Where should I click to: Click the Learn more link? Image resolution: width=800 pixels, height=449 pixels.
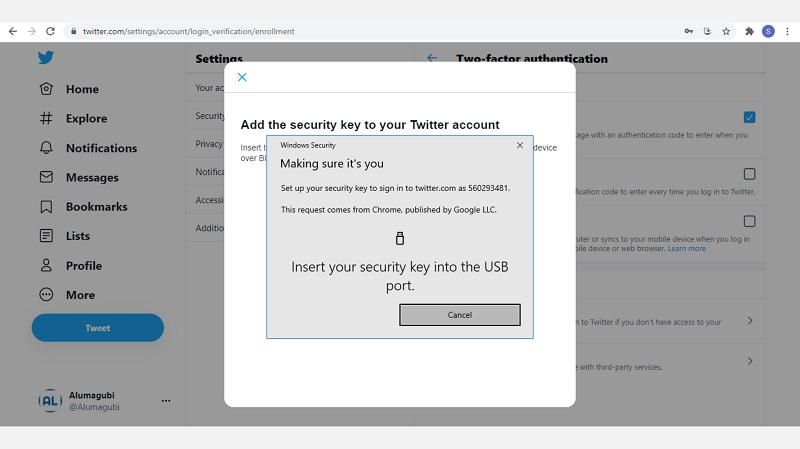click(687, 248)
